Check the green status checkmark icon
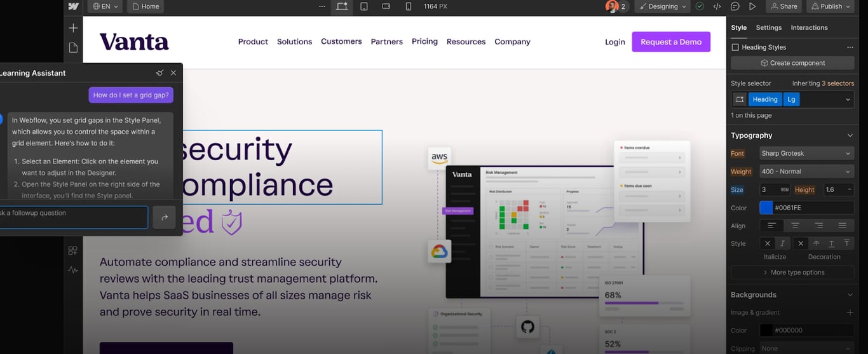868x354 pixels. click(700, 6)
